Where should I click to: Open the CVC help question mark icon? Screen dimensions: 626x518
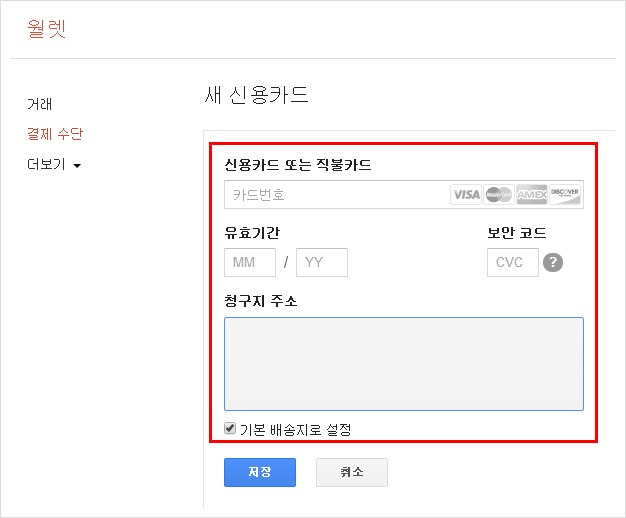click(553, 262)
